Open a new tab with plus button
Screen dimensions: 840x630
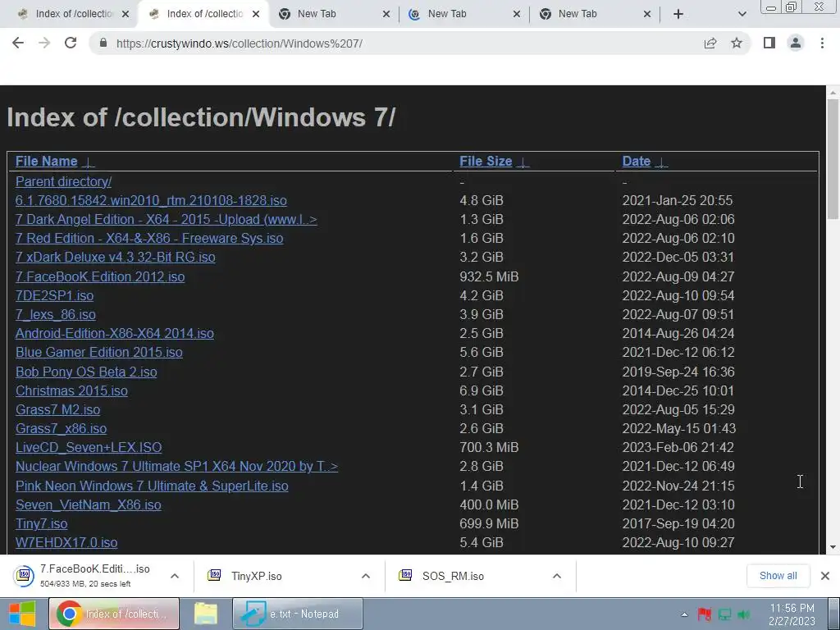pos(678,14)
